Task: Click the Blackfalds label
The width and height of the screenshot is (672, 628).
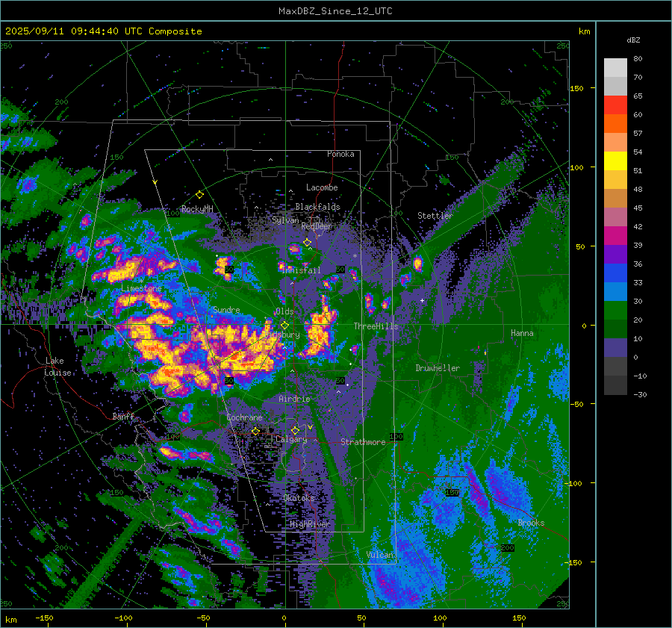Action: pos(317,207)
